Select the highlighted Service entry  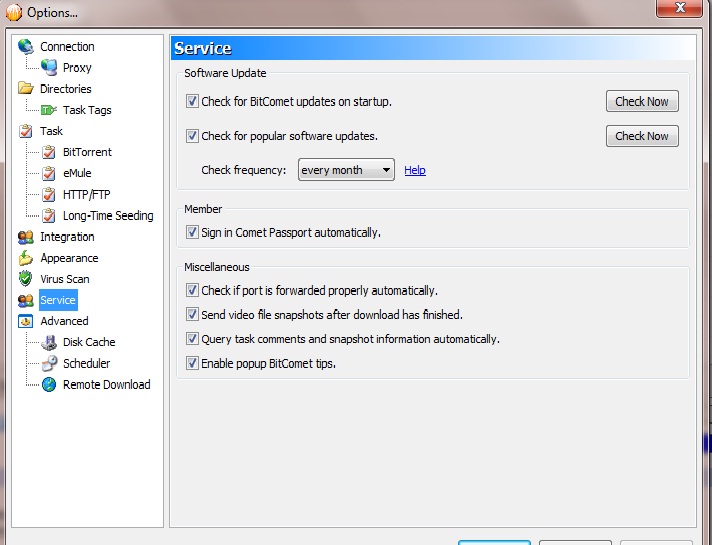tap(58, 300)
